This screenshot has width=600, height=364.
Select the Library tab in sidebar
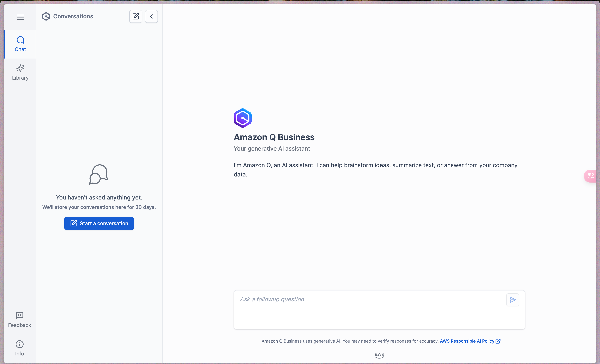click(20, 72)
